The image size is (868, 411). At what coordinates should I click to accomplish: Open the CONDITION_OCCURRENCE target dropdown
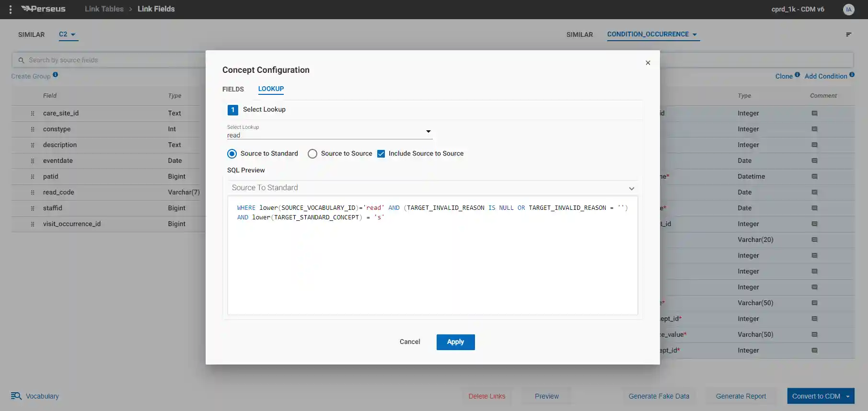653,34
